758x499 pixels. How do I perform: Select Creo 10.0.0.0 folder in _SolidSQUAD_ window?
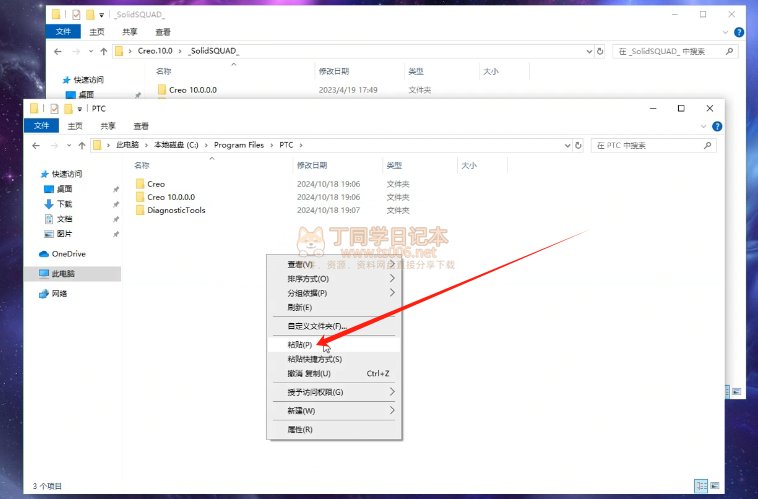click(187, 90)
